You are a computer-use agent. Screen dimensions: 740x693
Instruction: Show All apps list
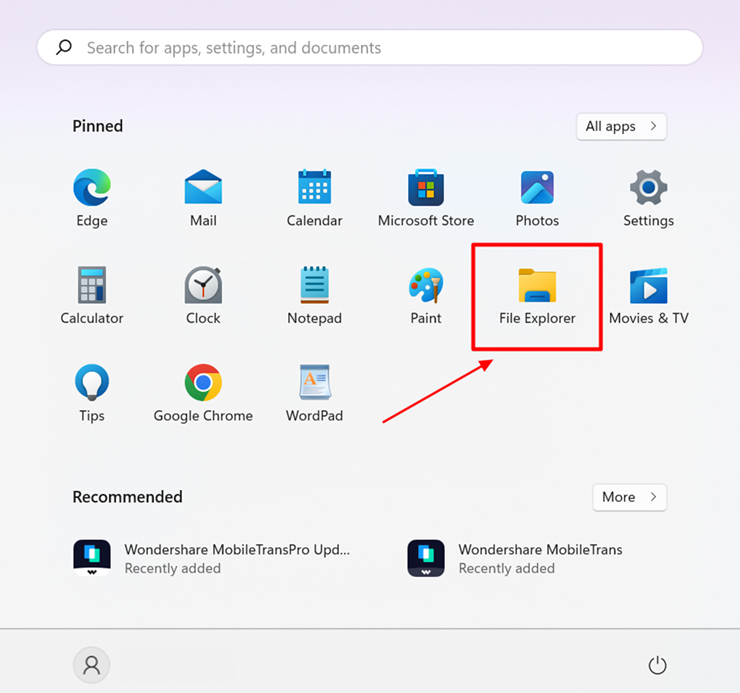[x=621, y=127]
